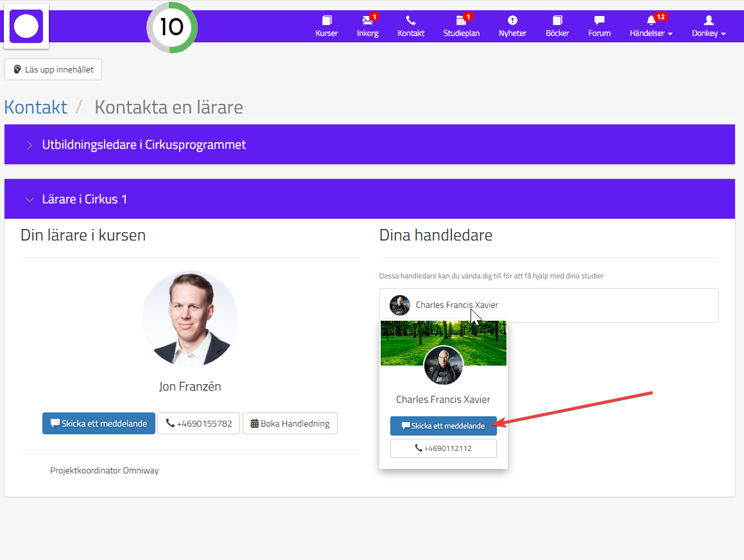Open Kurser from the top navigation
The height and width of the screenshot is (560, 744).
click(326, 26)
